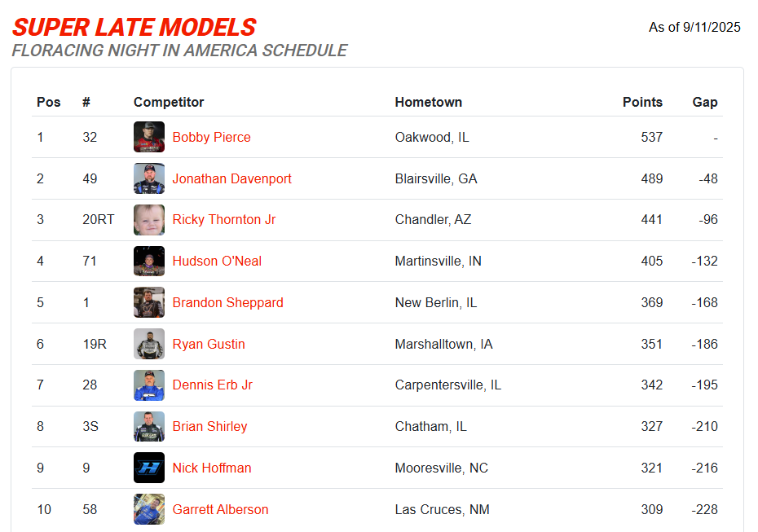Click Jonathan Davenport's driver photo
This screenshot has width=758, height=532.
pyautogui.click(x=149, y=178)
